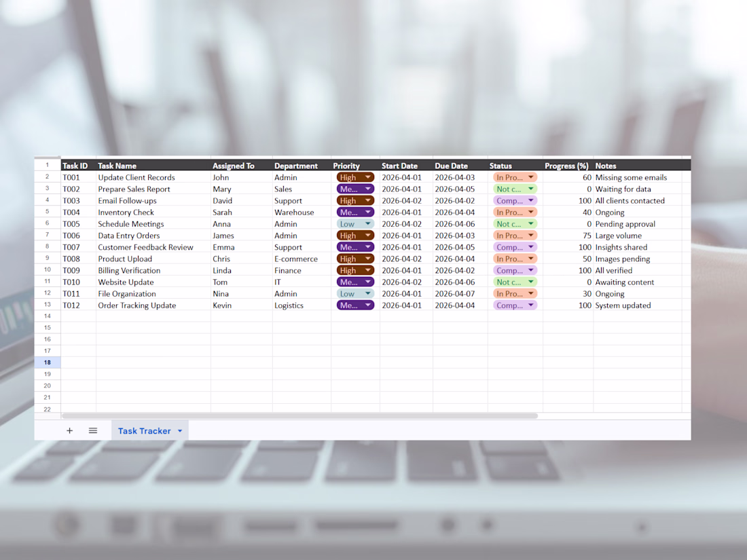This screenshot has width=747, height=560.
Task: Select the Task Name header cell
Action: tap(153, 165)
